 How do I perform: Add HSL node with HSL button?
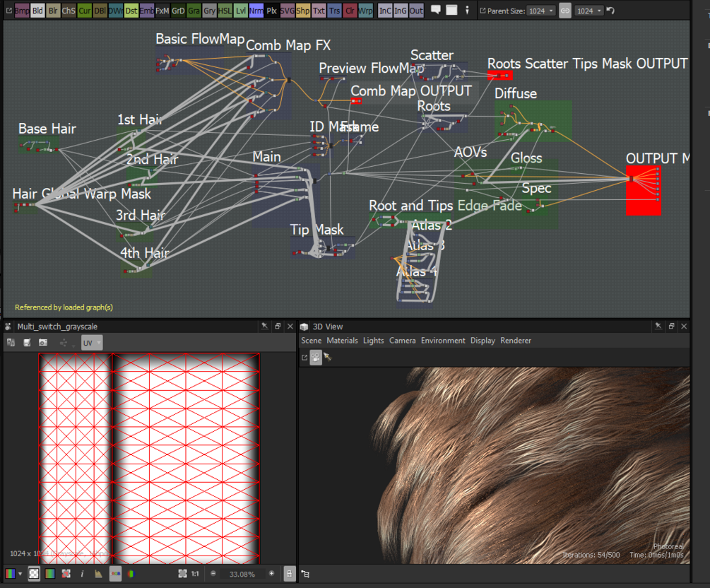pyautogui.click(x=225, y=11)
